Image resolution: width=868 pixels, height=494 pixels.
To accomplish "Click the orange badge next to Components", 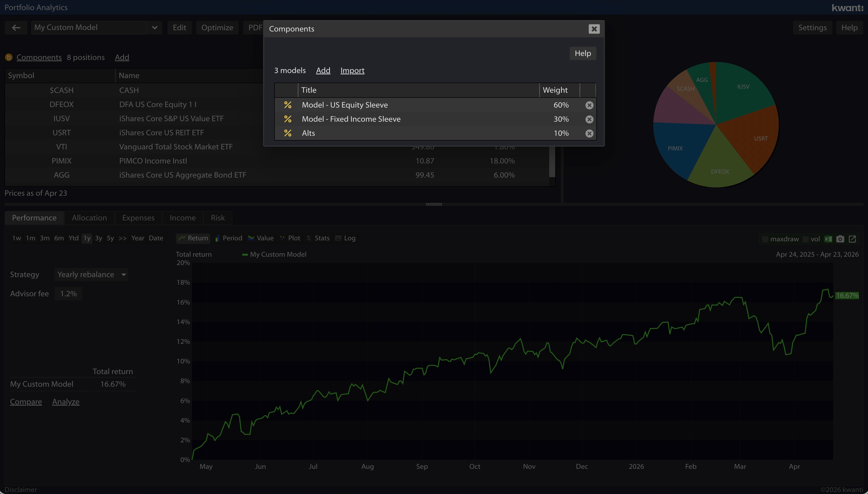I will click(9, 57).
